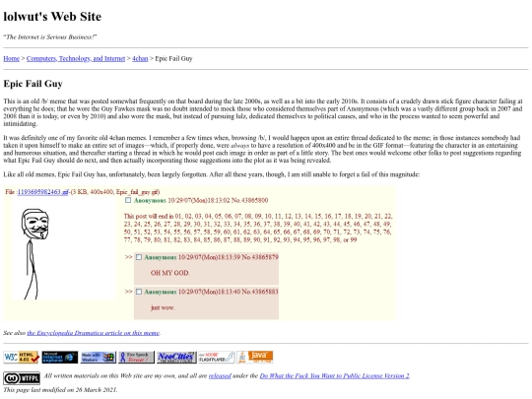Click the 'released' license link

(220, 375)
